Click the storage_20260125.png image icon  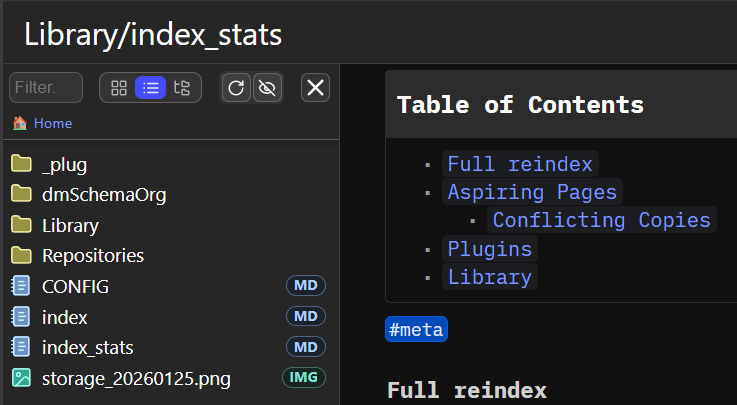pos(21,378)
